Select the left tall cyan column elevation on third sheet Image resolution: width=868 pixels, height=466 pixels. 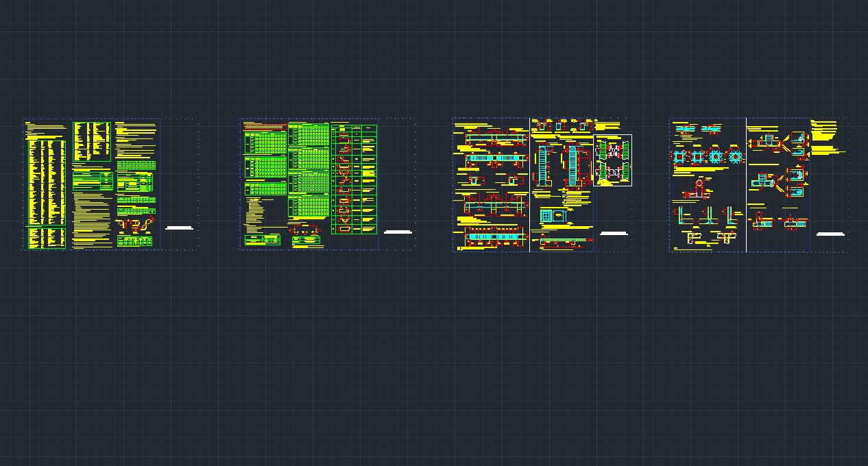click(x=541, y=165)
